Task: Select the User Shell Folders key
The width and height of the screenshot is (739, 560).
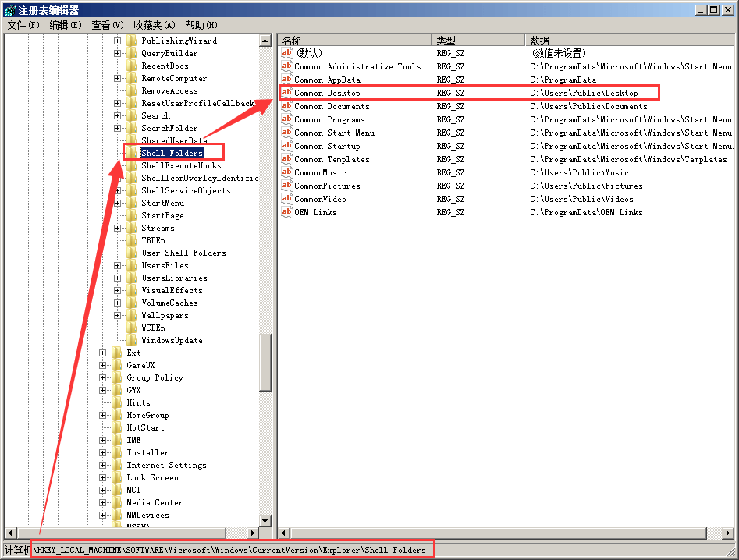Action: 183,253
